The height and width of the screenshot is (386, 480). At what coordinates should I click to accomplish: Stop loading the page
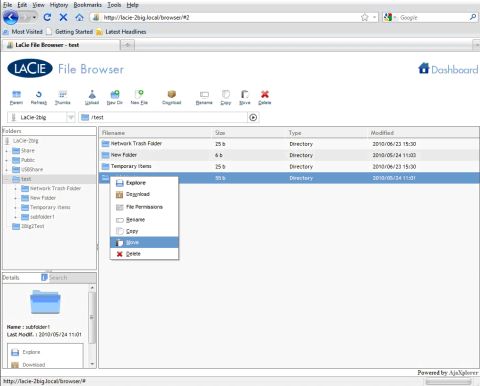click(63, 17)
